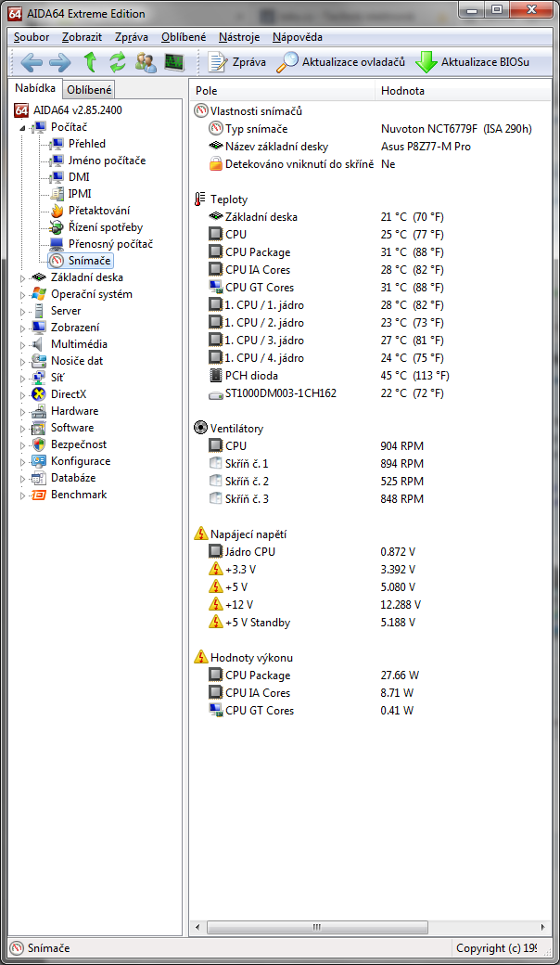Click the Software icon in tree
Screen dimensions: 560x965
(x=39, y=428)
